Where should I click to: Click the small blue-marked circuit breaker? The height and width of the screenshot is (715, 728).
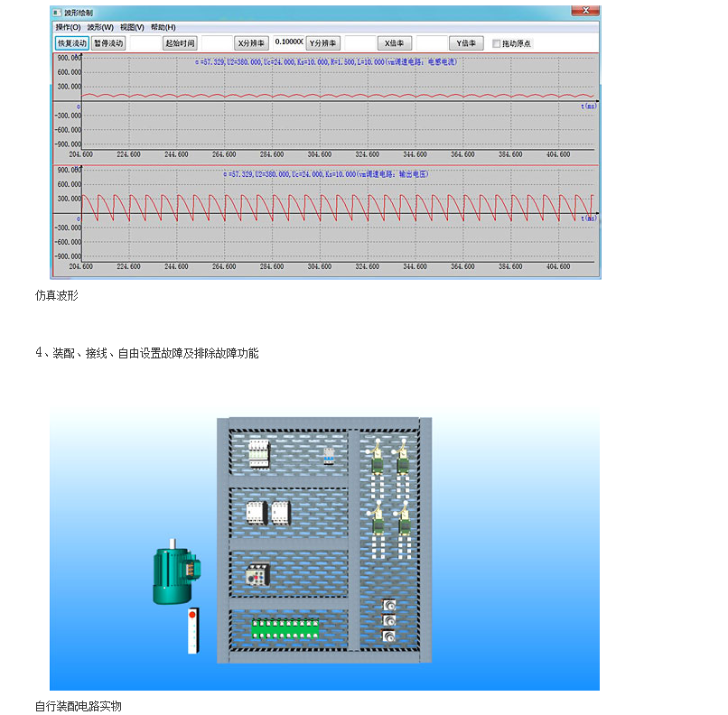point(331,454)
